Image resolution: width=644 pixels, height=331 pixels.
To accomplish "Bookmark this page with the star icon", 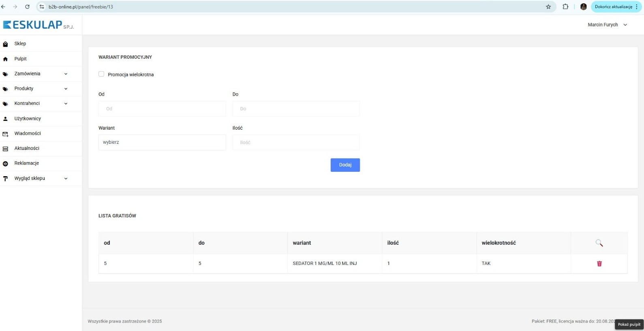I will [x=548, y=7].
